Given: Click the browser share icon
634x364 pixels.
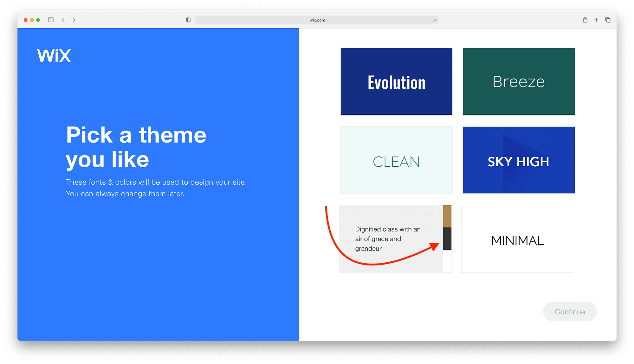Looking at the screenshot, I should [586, 20].
